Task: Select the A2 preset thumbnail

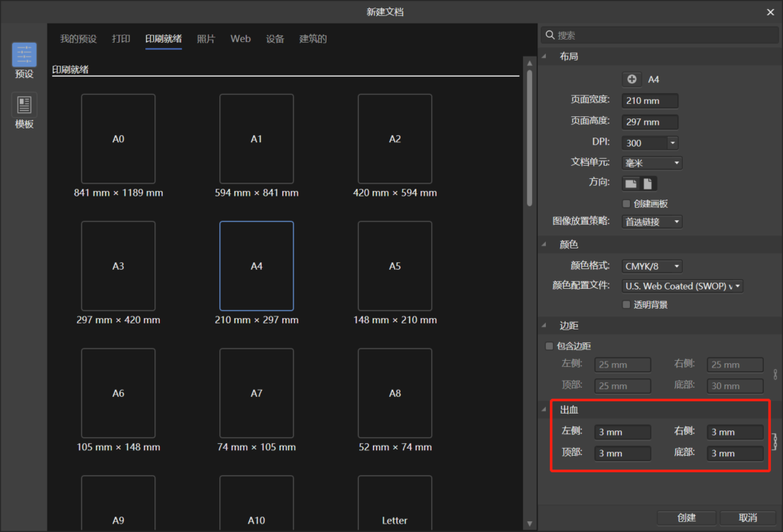Action: pos(395,139)
